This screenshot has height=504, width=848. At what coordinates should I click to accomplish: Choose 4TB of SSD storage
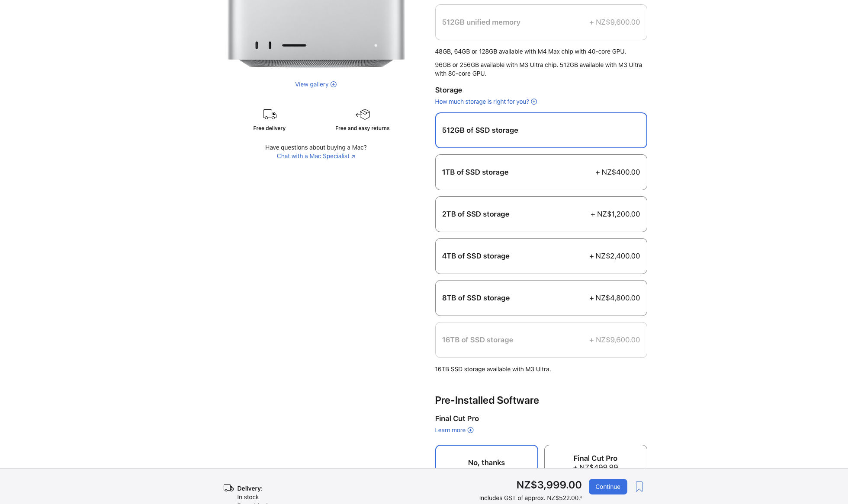541,256
